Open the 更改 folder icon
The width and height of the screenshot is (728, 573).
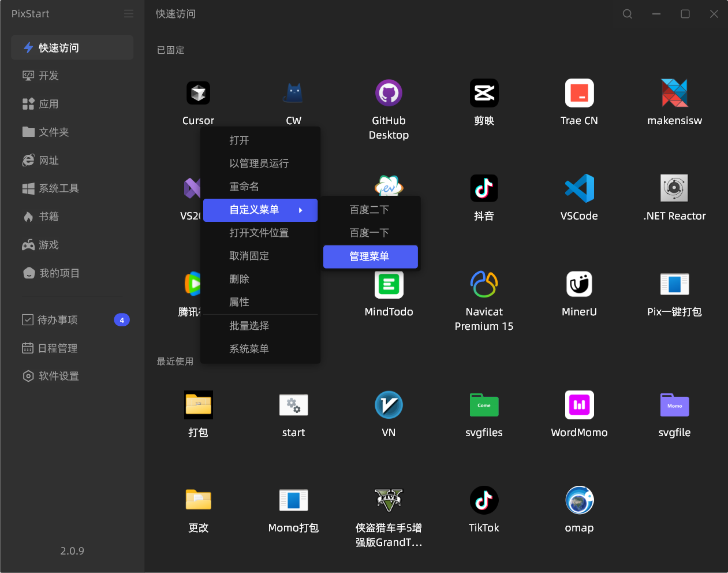click(198, 500)
